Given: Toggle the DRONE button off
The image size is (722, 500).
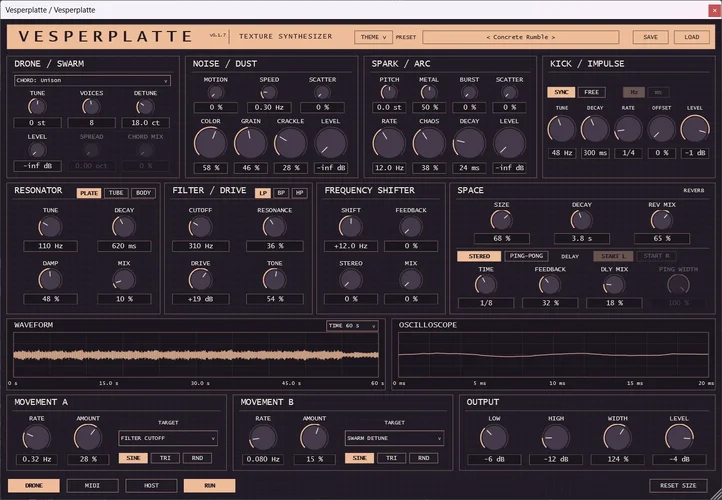Looking at the screenshot, I should pos(34,485).
